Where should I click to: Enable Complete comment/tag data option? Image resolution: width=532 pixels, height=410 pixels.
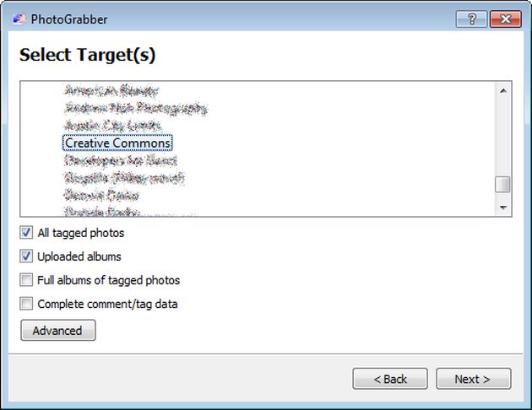(x=26, y=304)
